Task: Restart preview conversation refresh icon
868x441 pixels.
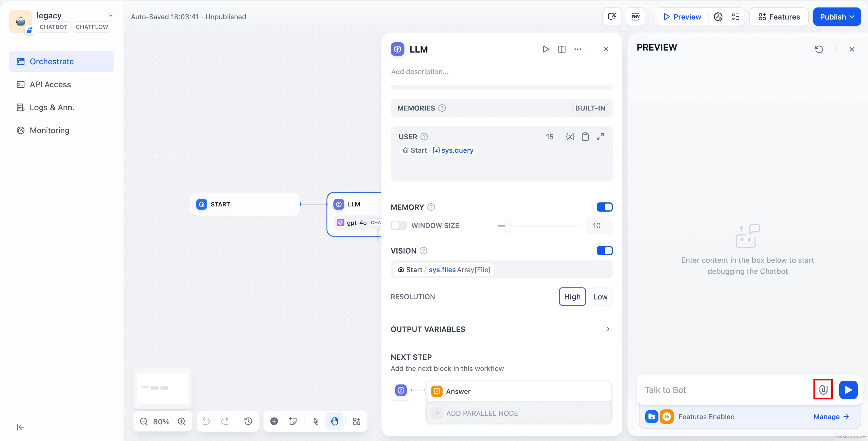Action: coord(819,49)
